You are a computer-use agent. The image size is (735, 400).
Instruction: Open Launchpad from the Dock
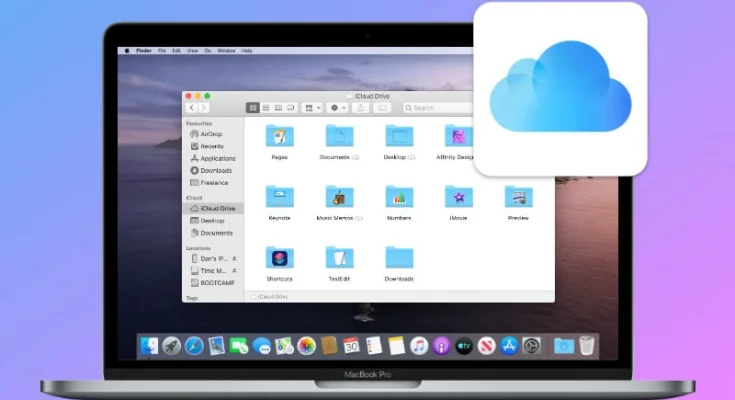(x=172, y=346)
